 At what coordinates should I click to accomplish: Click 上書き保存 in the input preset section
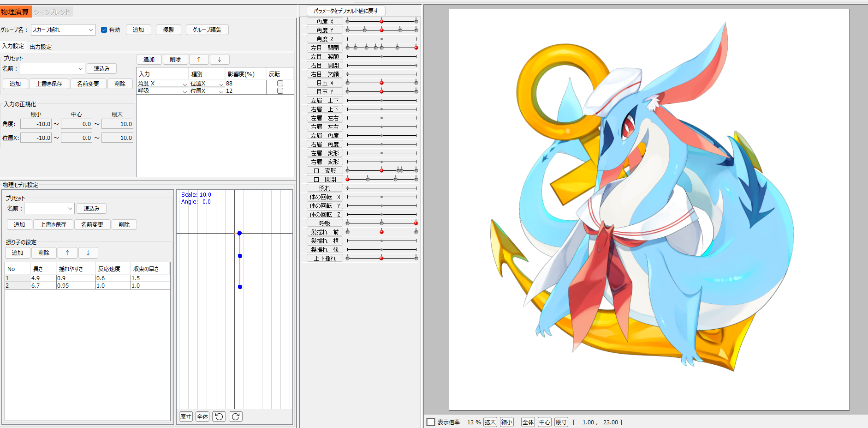[49, 84]
